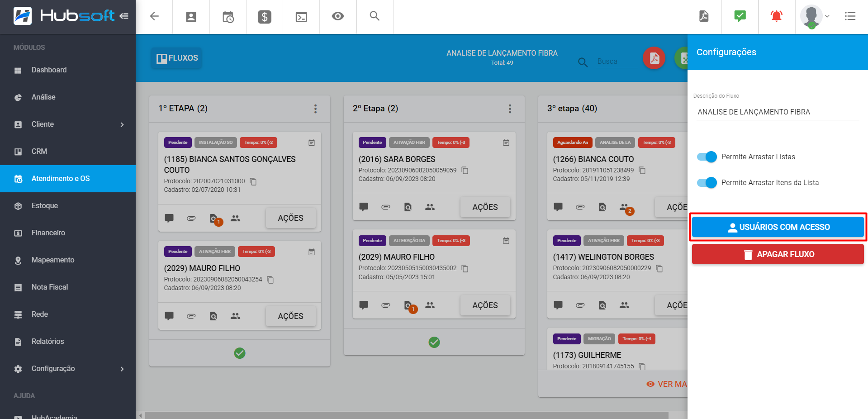The image size is (868, 419).
Task: Click the back arrow in top toolbar
Action: pyautogui.click(x=154, y=17)
